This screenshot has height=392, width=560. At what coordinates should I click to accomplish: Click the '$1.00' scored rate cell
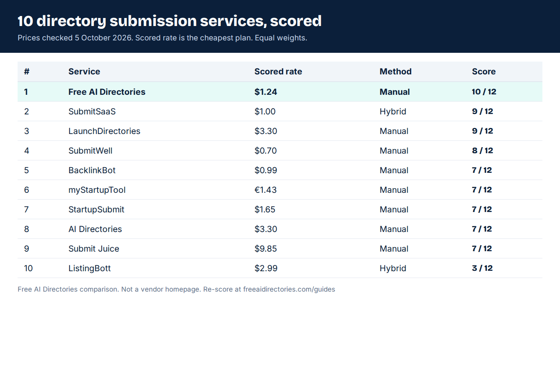pos(265,112)
